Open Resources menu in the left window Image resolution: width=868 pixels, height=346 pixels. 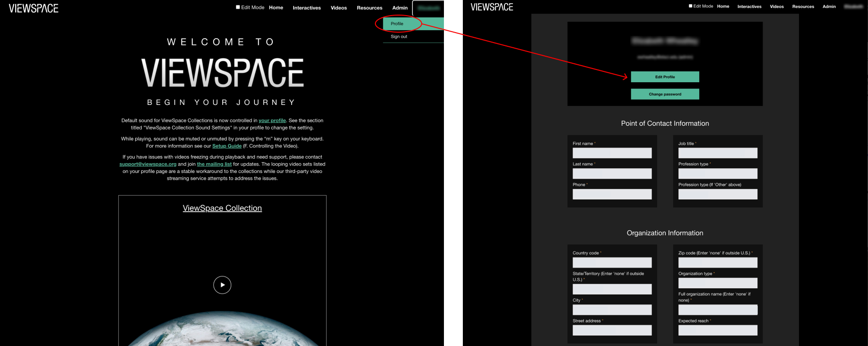click(x=370, y=8)
